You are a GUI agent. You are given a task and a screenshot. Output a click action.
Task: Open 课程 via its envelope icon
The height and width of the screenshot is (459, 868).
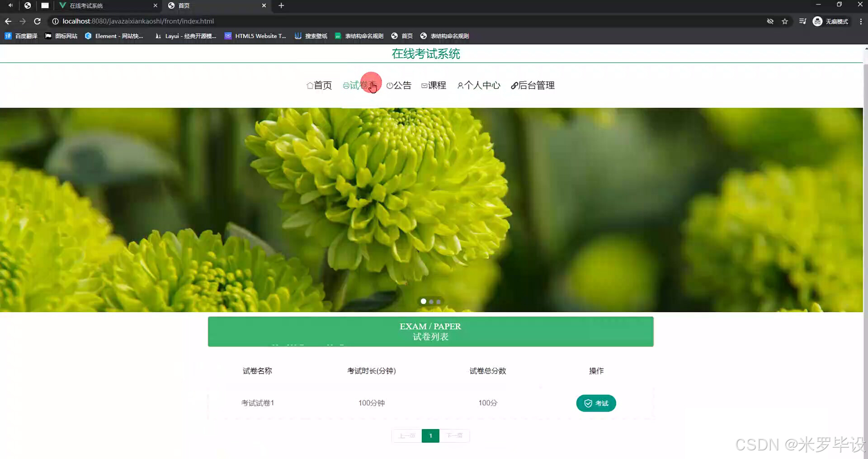point(424,85)
